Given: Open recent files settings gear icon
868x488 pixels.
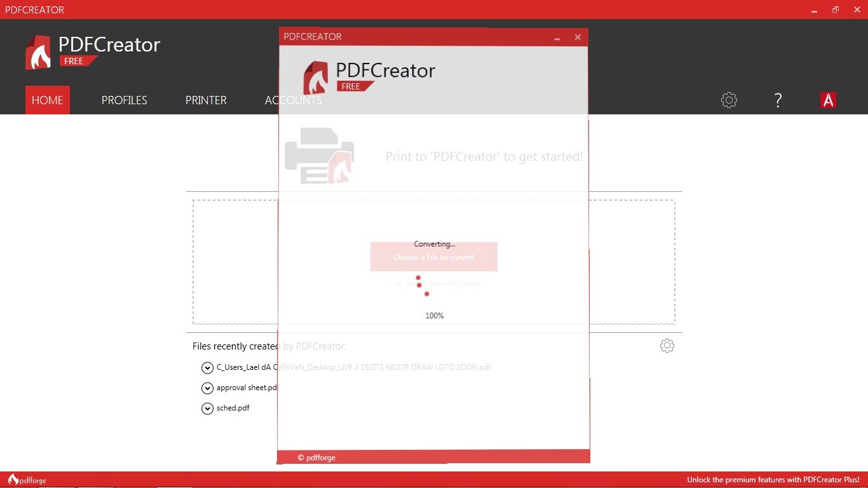Looking at the screenshot, I should click(667, 346).
